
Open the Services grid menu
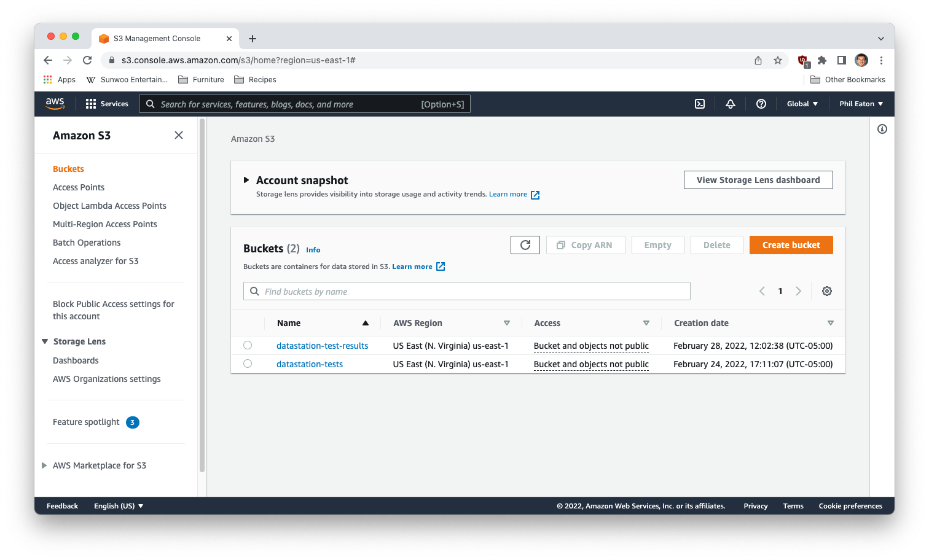(90, 103)
